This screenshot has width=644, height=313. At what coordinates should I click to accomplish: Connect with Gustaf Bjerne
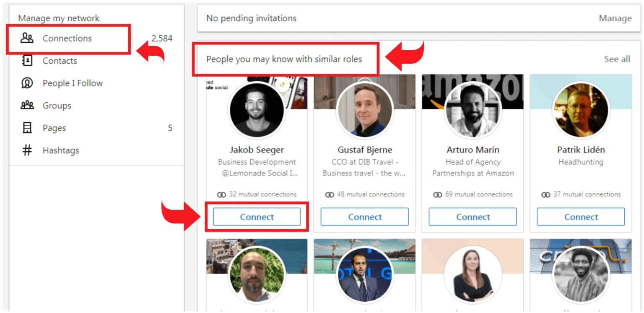pos(364,217)
